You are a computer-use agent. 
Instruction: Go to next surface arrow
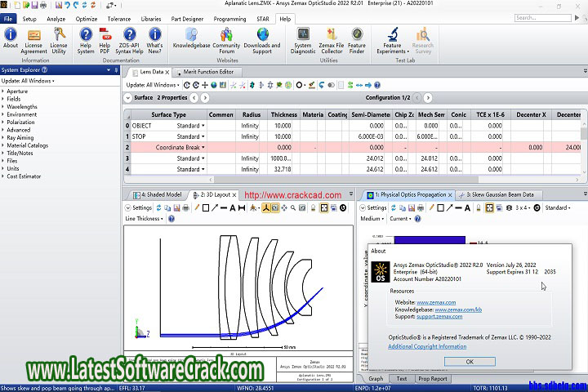tap(205, 98)
